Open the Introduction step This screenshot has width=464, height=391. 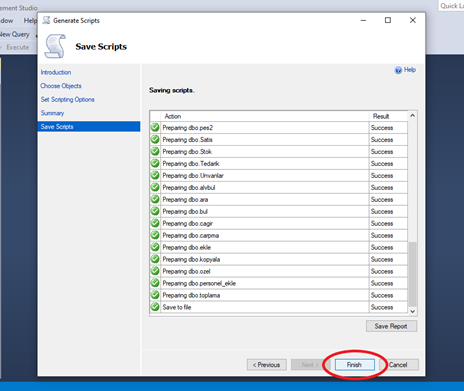(56, 72)
